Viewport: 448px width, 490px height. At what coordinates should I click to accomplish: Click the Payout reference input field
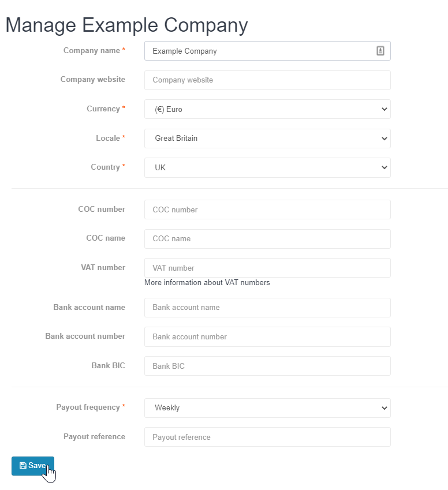(x=267, y=437)
